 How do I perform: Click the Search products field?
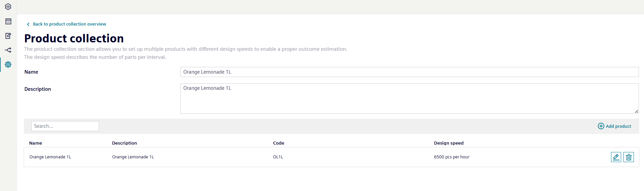(65, 126)
